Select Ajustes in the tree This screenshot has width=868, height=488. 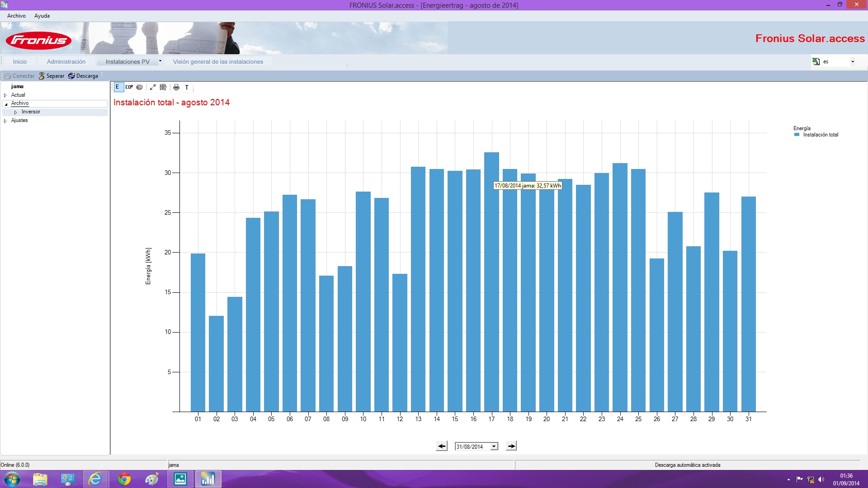(19, 120)
